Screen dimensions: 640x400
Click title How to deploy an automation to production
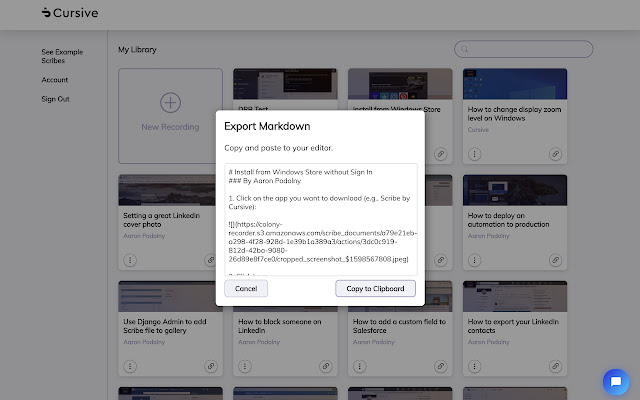pyautogui.click(x=508, y=220)
